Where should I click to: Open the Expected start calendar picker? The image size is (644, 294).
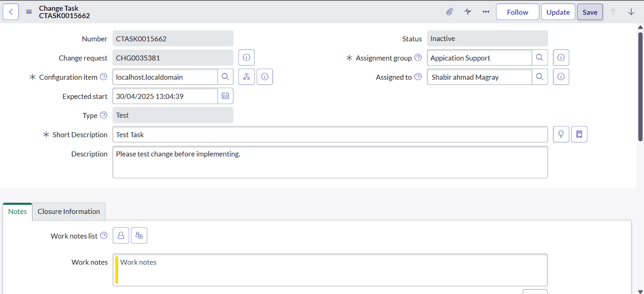225,96
